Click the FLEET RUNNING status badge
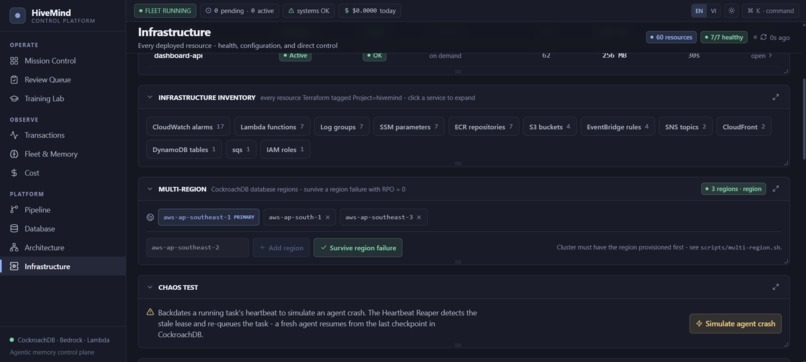The image size is (806, 362). pos(165,10)
